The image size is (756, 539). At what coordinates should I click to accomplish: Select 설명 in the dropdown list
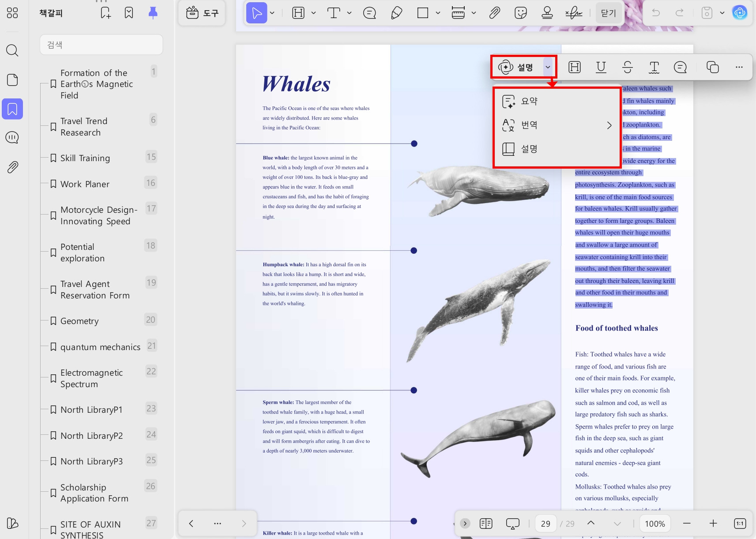click(x=529, y=149)
